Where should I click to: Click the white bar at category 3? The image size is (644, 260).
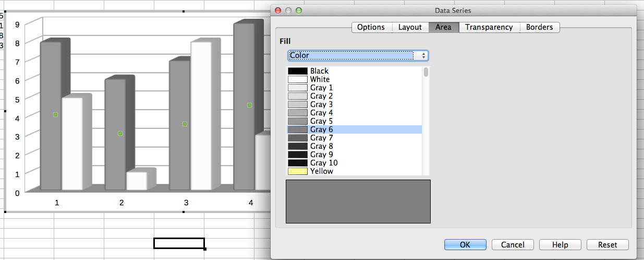point(201,116)
